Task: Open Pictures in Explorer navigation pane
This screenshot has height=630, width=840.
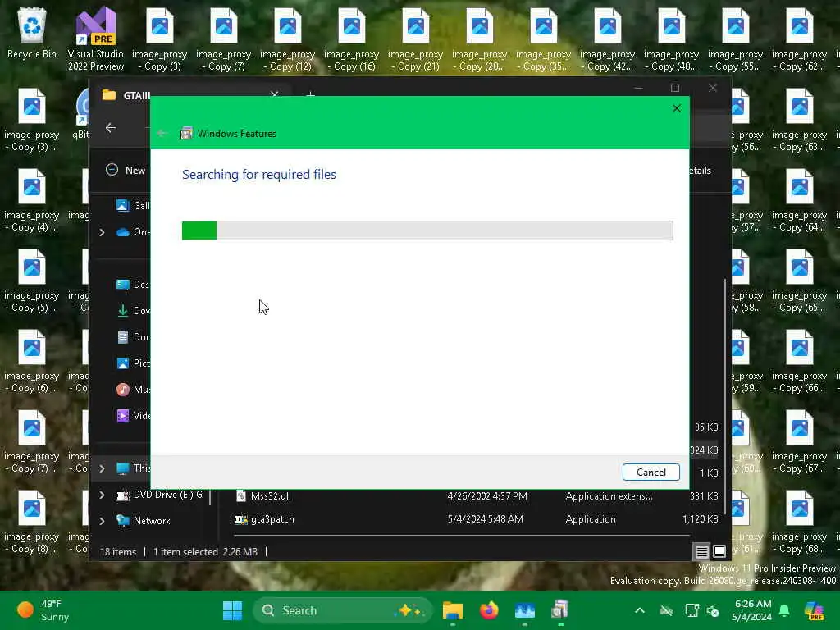Action: tap(132, 363)
